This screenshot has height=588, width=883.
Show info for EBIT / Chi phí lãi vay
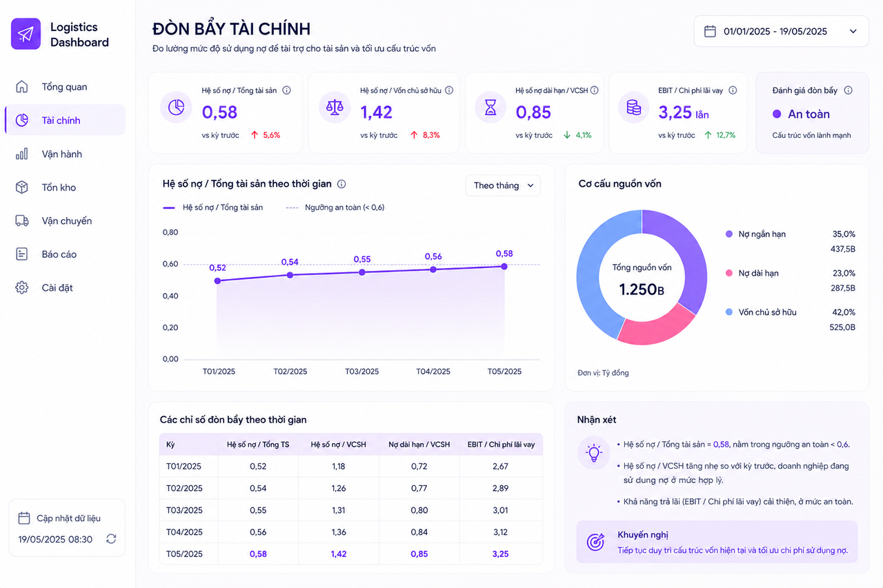[x=733, y=90]
